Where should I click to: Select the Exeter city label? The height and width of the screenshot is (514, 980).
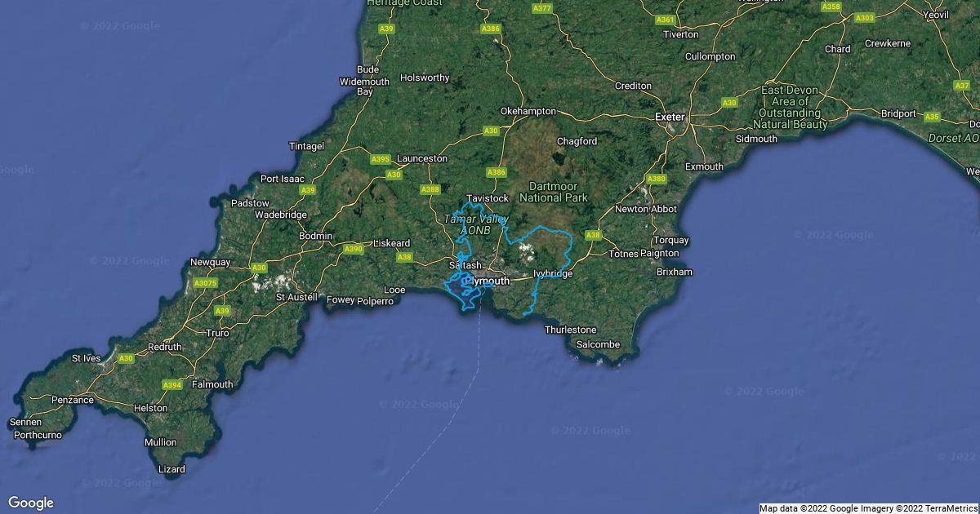click(x=670, y=117)
